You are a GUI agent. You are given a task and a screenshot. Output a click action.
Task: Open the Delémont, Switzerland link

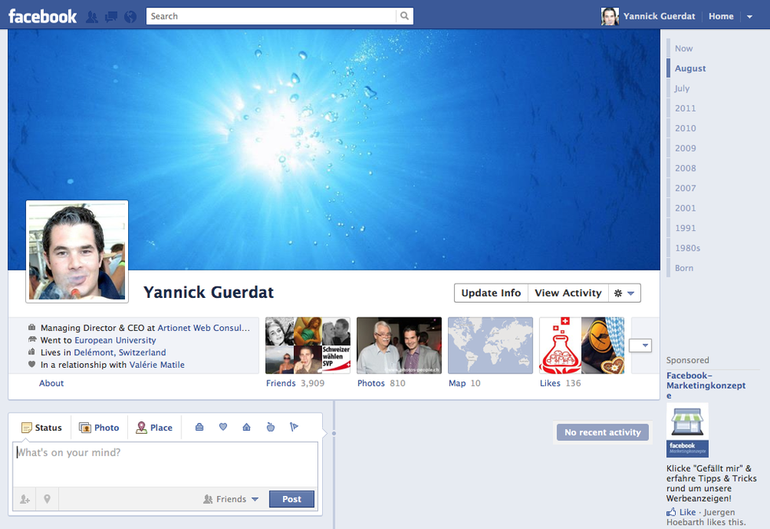pos(120,352)
